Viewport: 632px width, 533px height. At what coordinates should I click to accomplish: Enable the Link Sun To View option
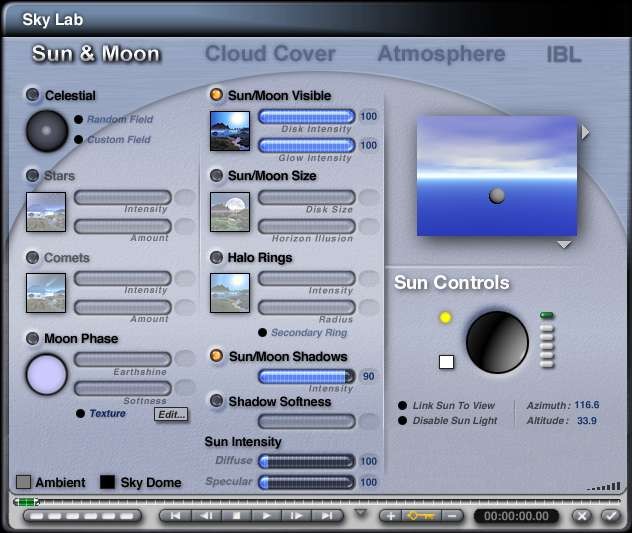[x=403, y=406]
